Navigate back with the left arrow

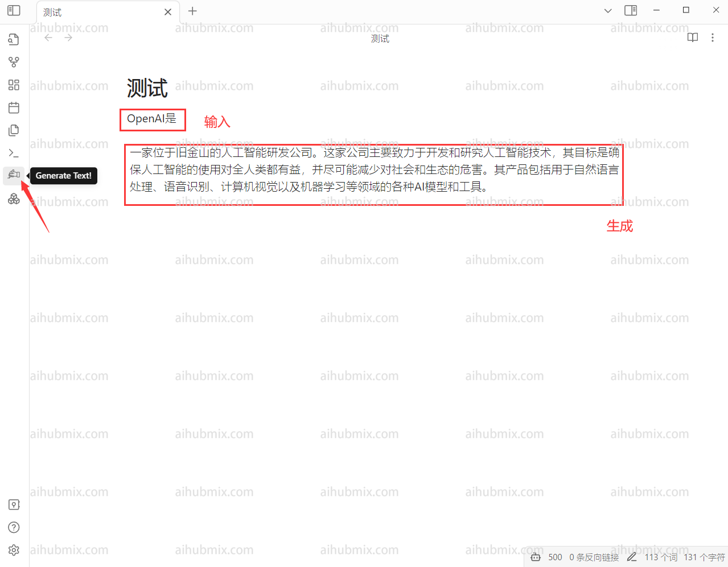(48, 38)
